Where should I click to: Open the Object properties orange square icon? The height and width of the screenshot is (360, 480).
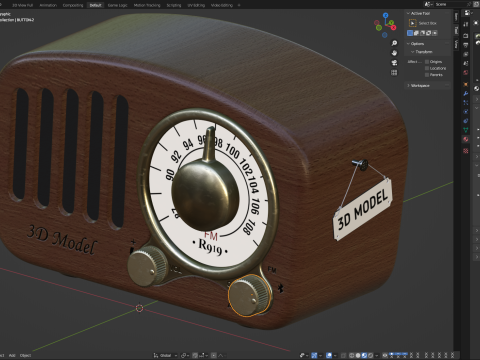tap(466, 84)
